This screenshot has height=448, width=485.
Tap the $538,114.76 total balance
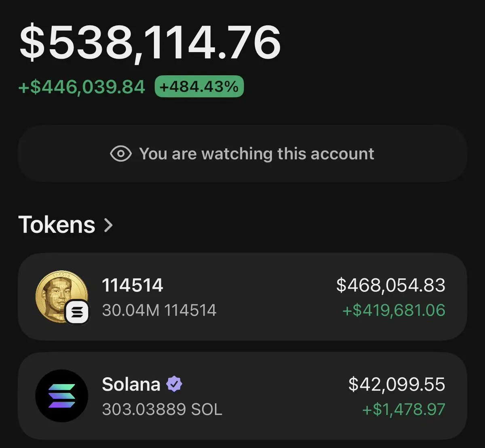point(150,43)
